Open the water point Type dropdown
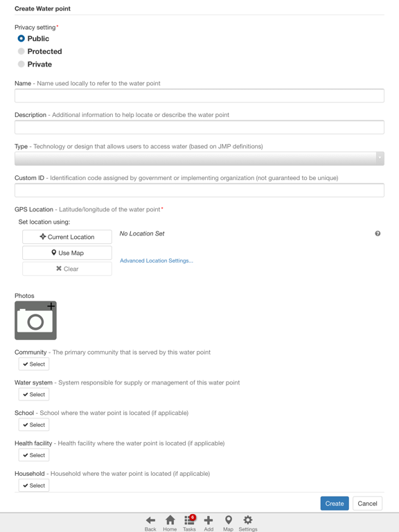The width and height of the screenshot is (399, 532). pos(199,159)
